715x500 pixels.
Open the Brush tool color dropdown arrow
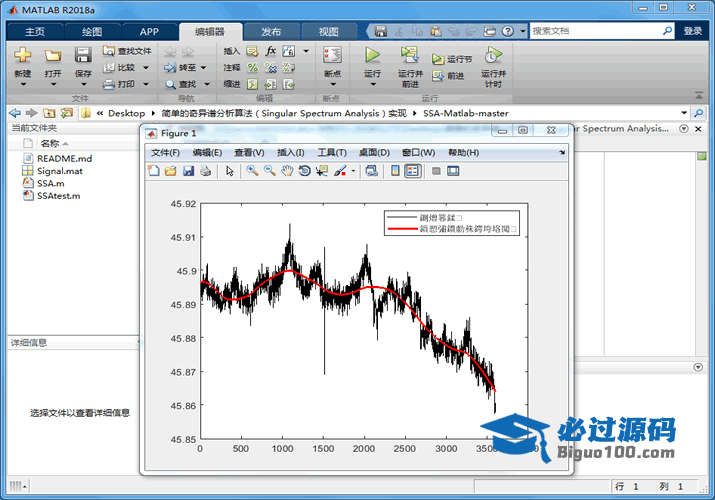click(x=353, y=171)
